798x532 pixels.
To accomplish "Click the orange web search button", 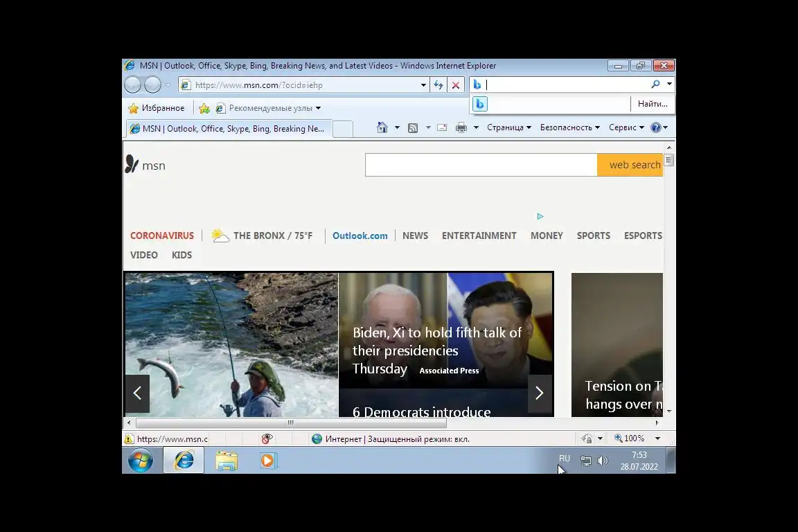I will click(630, 165).
